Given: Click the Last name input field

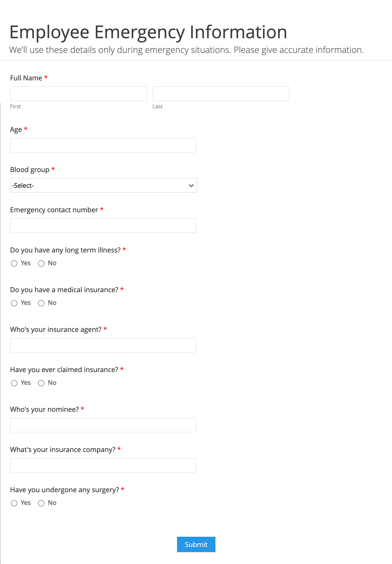Looking at the screenshot, I should point(221,94).
